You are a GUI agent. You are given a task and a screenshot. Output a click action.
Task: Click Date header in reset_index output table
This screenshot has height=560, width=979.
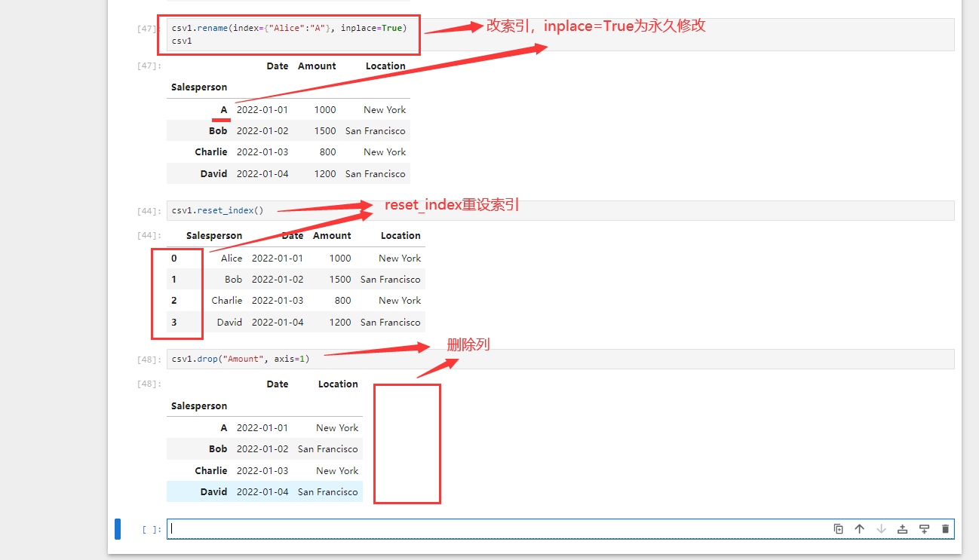293,235
